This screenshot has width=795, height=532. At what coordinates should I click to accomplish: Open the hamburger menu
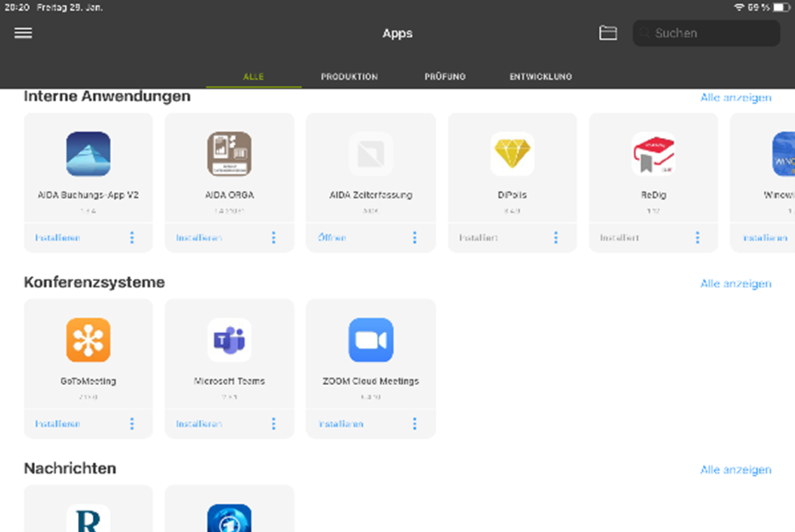coord(23,33)
